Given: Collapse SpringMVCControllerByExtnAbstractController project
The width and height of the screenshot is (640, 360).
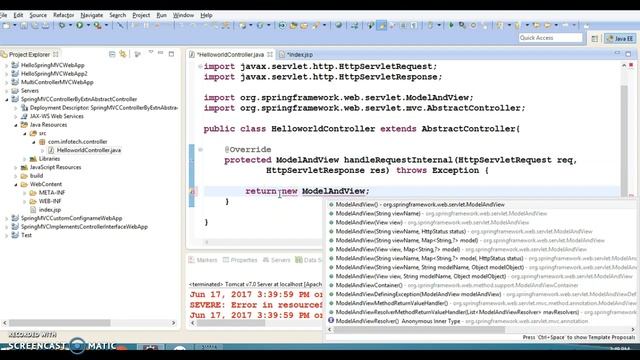Looking at the screenshot, I should pos(6,99).
